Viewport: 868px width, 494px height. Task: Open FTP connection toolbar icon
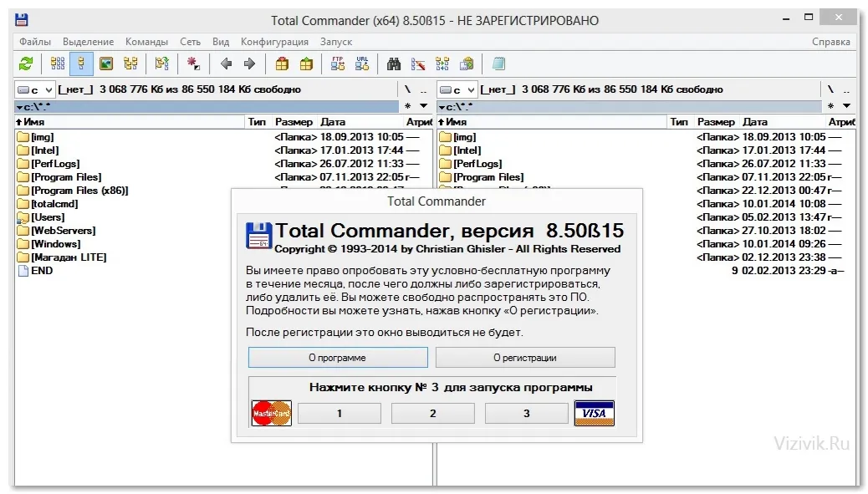[337, 64]
